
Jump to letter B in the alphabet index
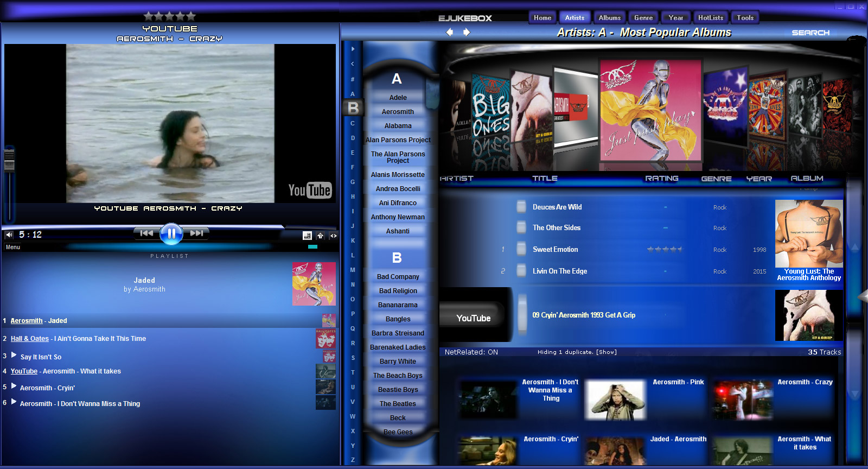353,108
